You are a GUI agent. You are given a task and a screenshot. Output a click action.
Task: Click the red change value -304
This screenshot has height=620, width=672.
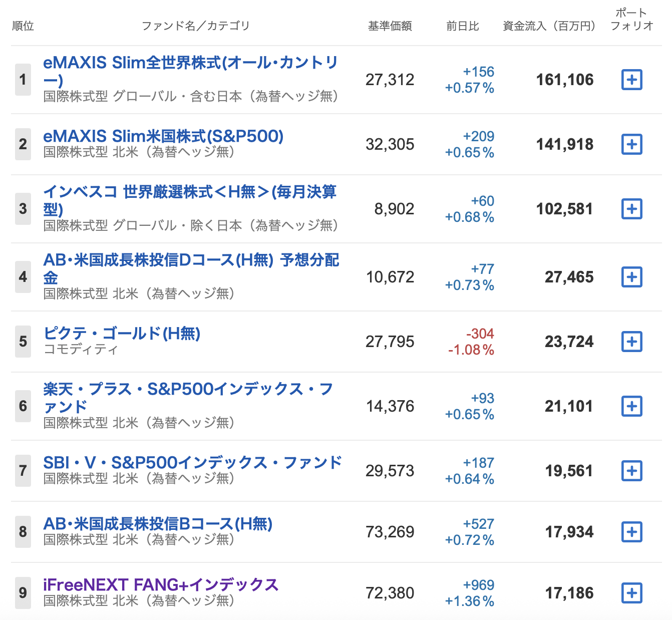click(x=480, y=334)
